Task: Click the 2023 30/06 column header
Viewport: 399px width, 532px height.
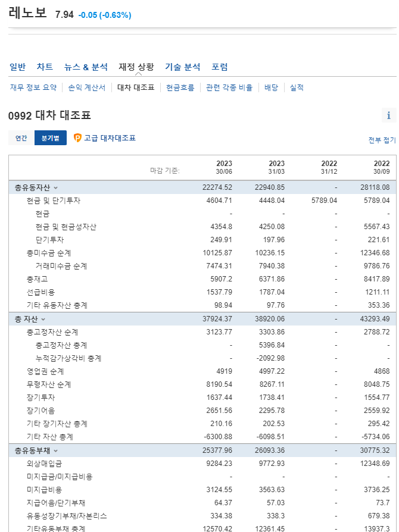Action: (x=224, y=167)
